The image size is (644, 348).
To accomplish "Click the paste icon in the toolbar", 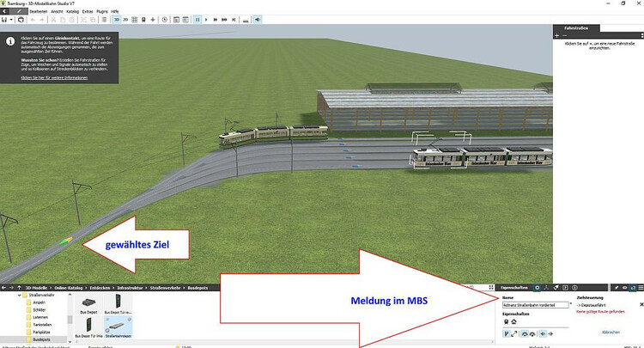I will [71, 20].
